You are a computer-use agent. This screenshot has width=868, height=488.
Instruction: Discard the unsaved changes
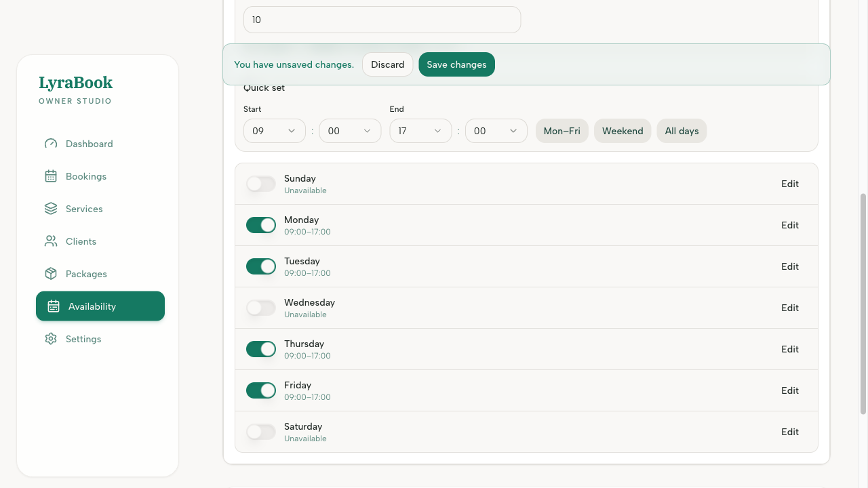click(387, 64)
